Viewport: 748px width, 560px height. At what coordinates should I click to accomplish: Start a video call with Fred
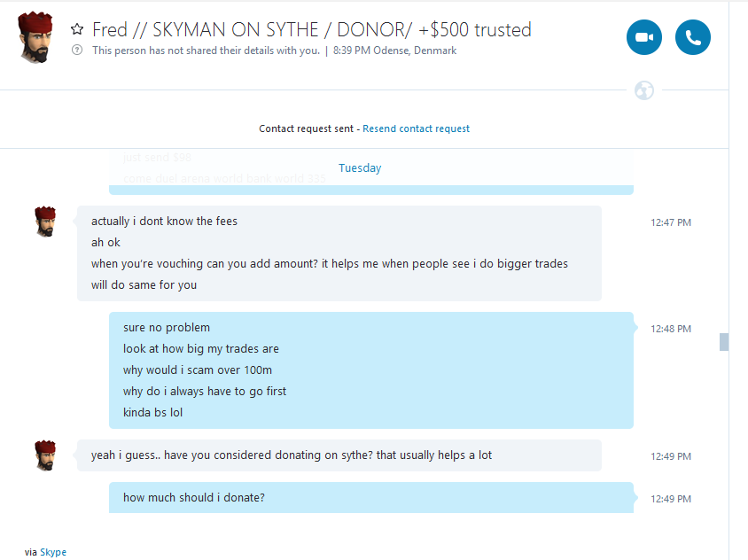pyautogui.click(x=644, y=37)
